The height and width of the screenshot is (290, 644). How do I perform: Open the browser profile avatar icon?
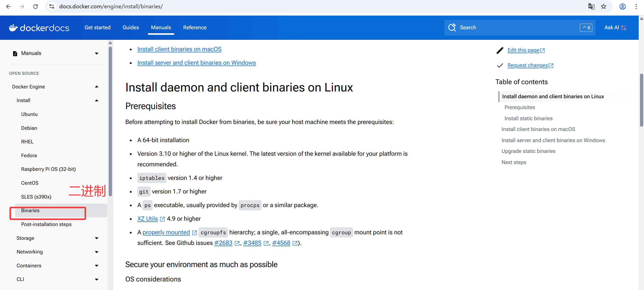pos(622,7)
